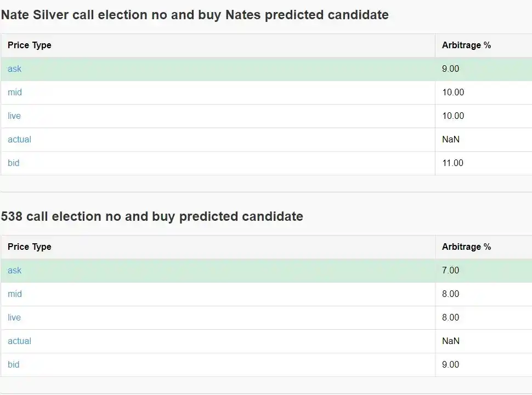Click the actual link in the Nate Silver table
This screenshot has width=532, height=395.
click(19, 139)
